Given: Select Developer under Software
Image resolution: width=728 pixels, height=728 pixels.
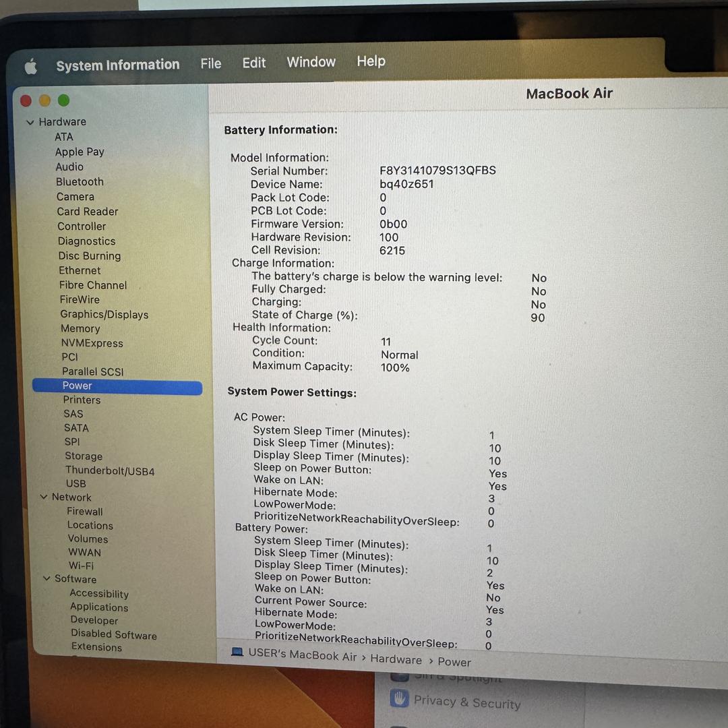Looking at the screenshot, I should (x=94, y=620).
